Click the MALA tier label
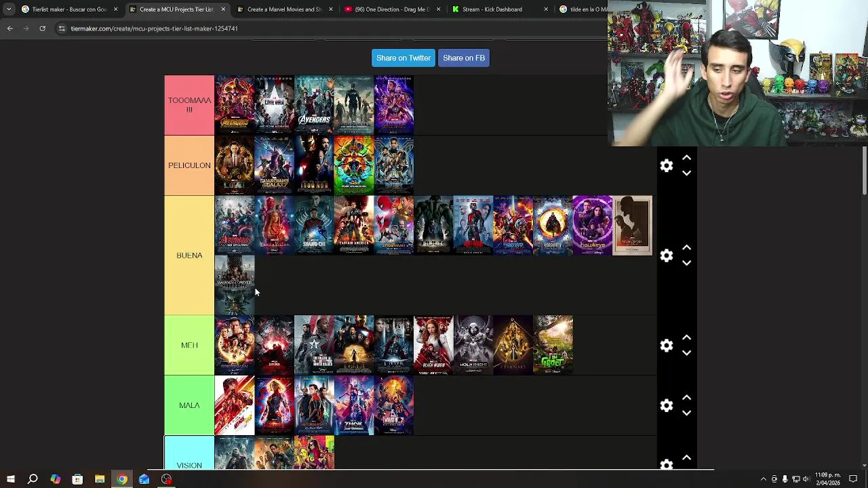The width and height of the screenshot is (868, 488). (x=189, y=405)
